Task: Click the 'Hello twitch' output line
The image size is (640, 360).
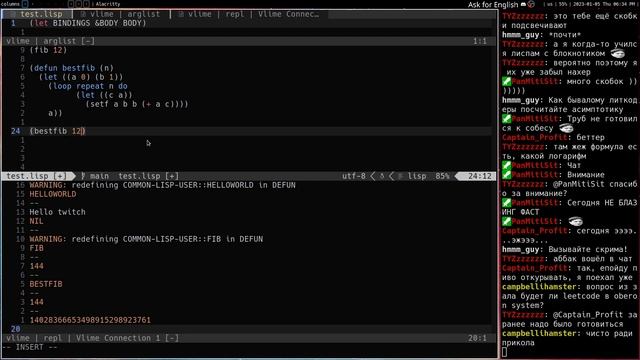Action: [x=58, y=212]
